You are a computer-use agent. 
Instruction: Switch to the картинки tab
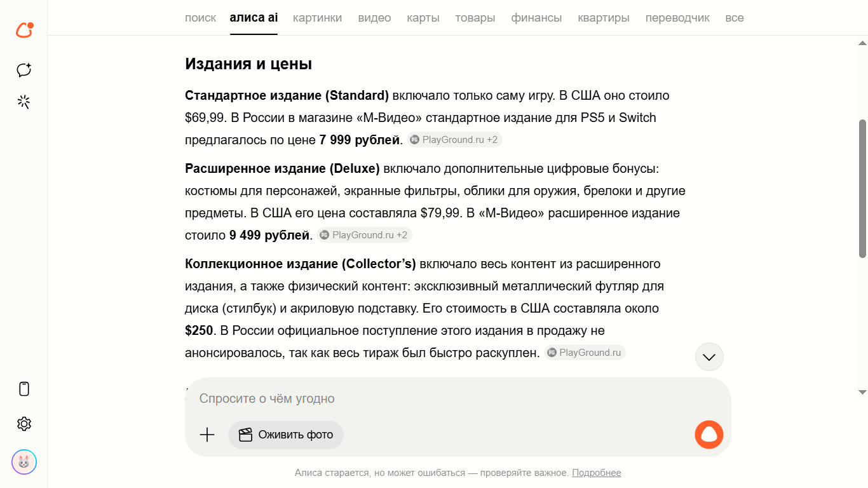pos(317,18)
